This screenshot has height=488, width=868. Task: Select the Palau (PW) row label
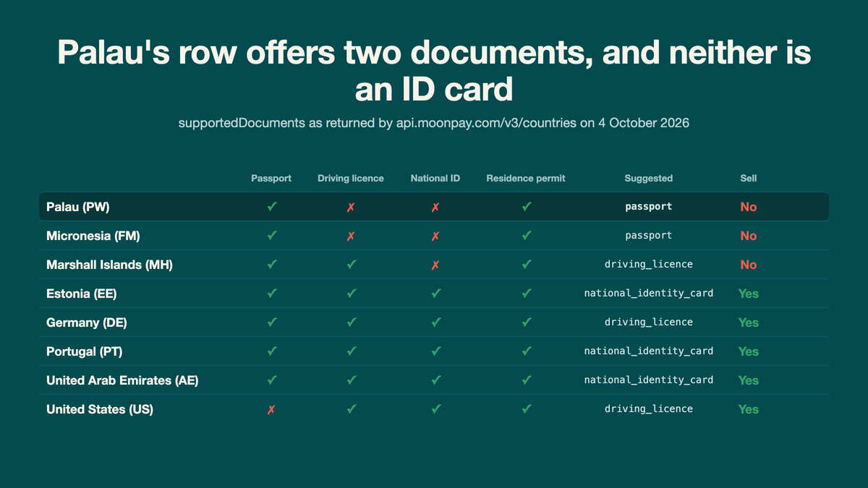click(x=78, y=207)
